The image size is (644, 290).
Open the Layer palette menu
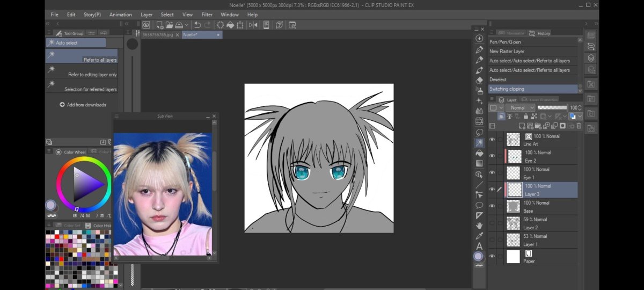coord(492,99)
